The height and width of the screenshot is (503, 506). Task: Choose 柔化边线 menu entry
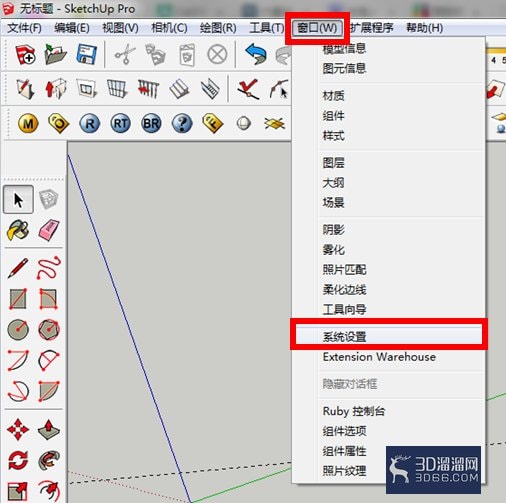[344, 290]
